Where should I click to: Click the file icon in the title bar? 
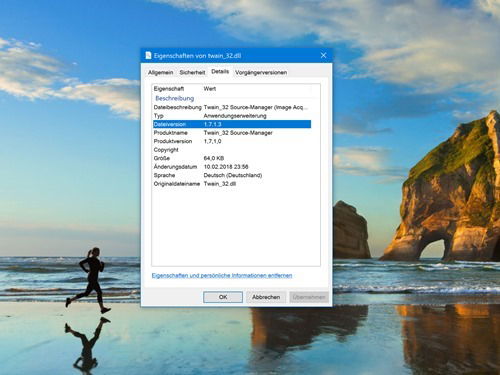pos(148,56)
